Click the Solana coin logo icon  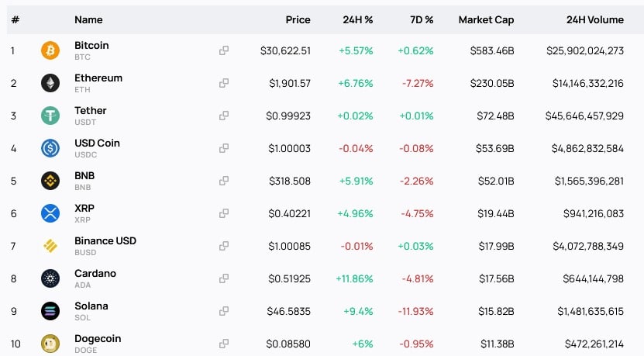[x=50, y=311]
